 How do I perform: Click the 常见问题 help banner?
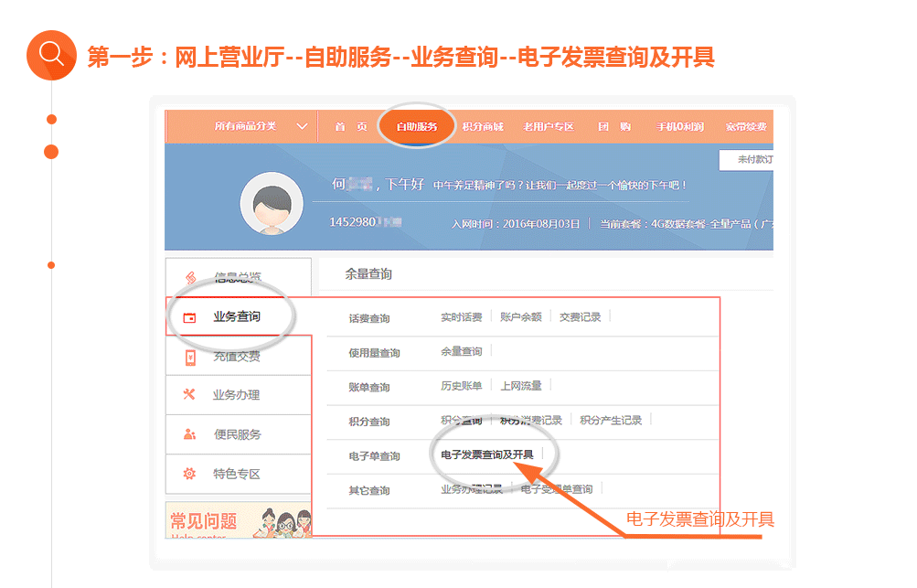pos(239,519)
